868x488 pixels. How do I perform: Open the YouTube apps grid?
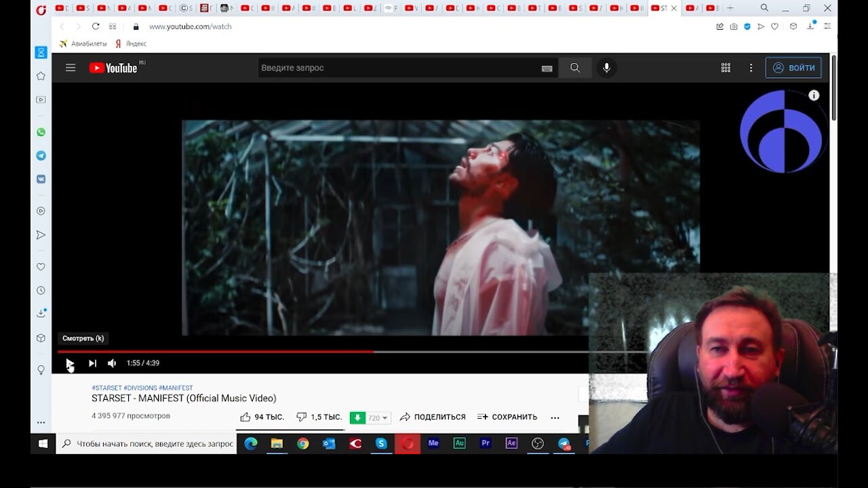coord(726,68)
